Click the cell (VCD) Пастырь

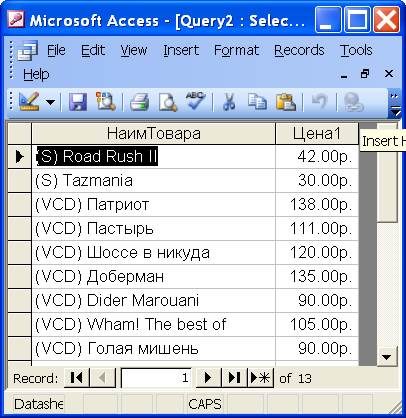pos(154,229)
